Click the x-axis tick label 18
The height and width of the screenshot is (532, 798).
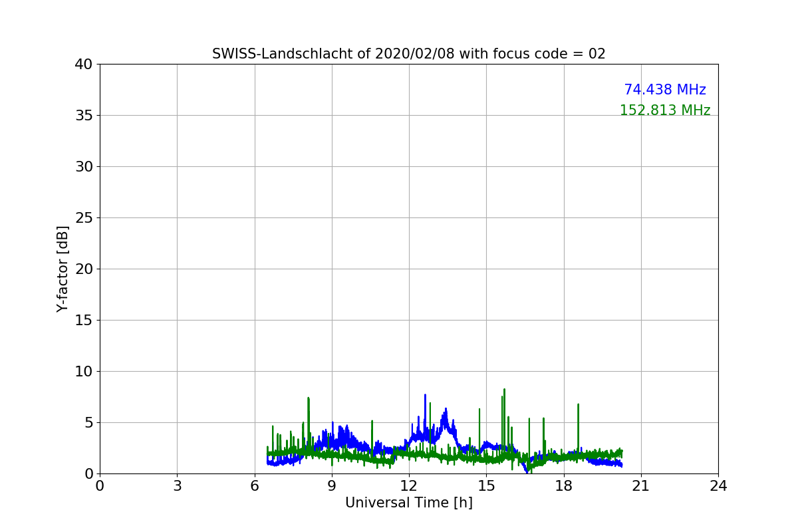point(564,486)
